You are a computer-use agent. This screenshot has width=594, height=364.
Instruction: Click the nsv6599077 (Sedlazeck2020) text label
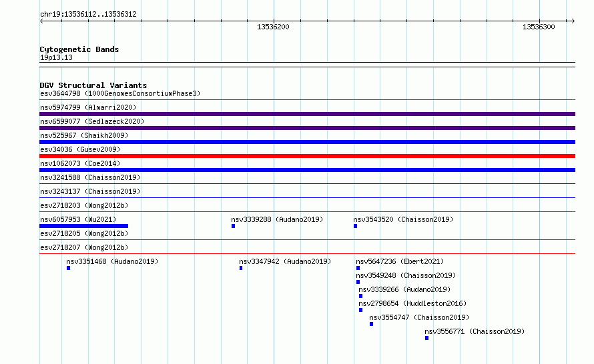92,121
